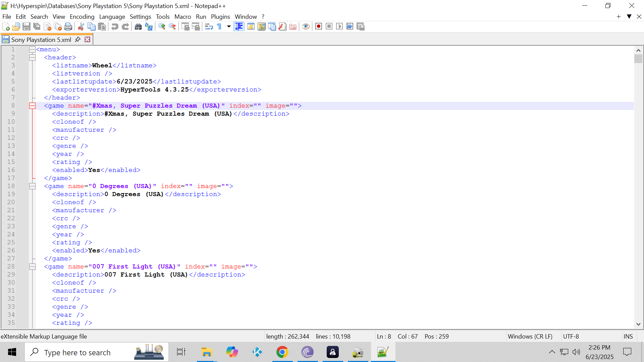Viewport: 644px width, 362px height.
Task: Click the vertical scrollbar up arrow
Action: [x=638, y=50]
